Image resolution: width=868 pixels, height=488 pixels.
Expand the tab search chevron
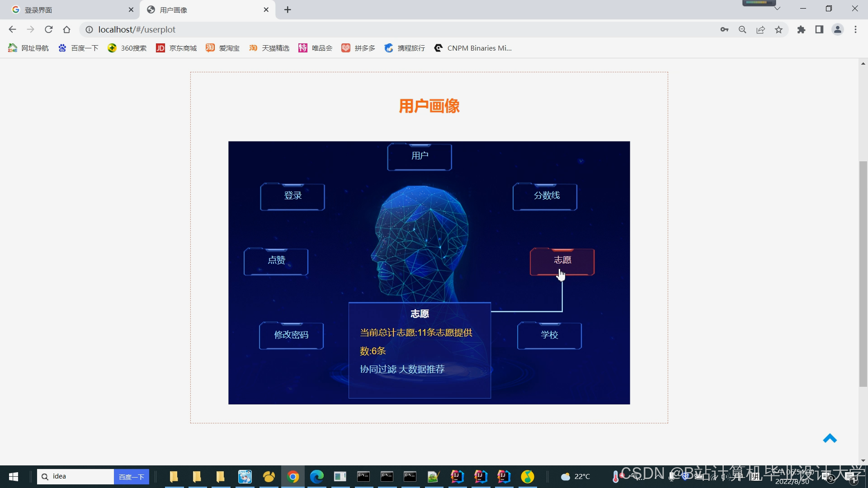tap(777, 9)
